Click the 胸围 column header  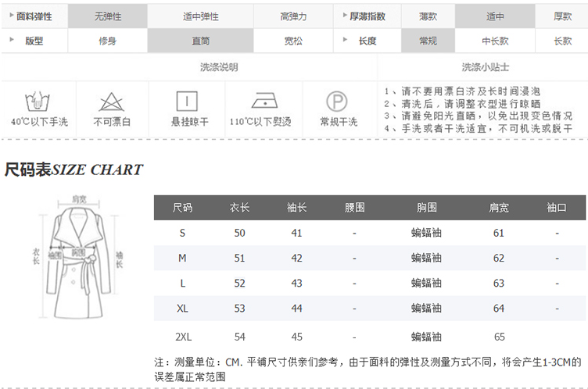(426, 207)
